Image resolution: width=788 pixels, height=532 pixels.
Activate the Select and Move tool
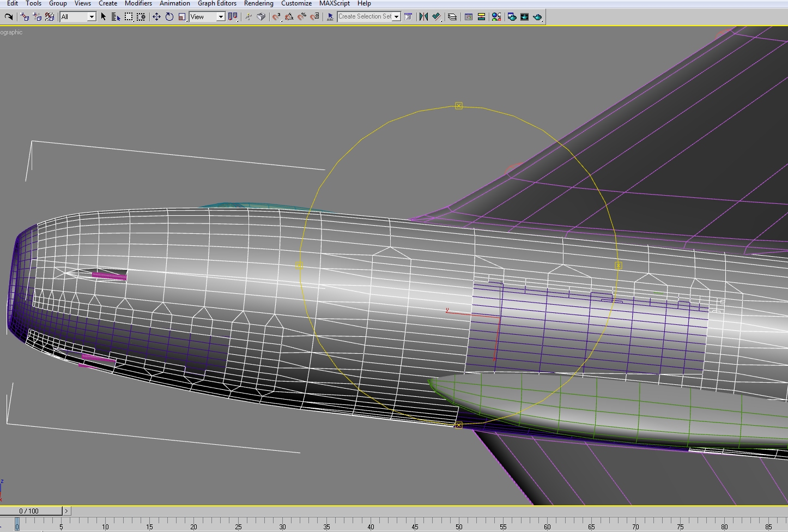pyautogui.click(x=156, y=17)
